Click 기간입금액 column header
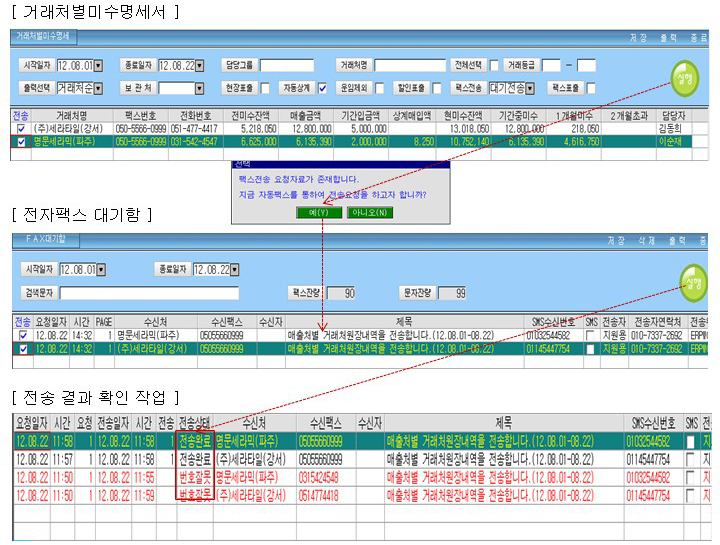The image size is (720, 545). (x=361, y=116)
